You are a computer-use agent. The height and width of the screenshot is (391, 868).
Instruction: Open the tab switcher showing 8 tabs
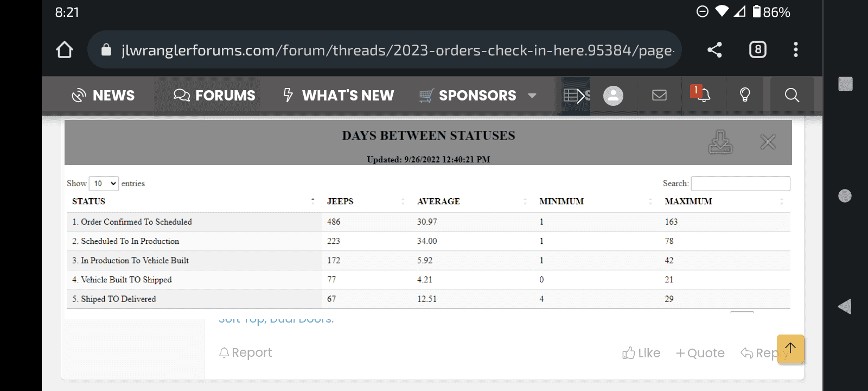pyautogui.click(x=758, y=50)
